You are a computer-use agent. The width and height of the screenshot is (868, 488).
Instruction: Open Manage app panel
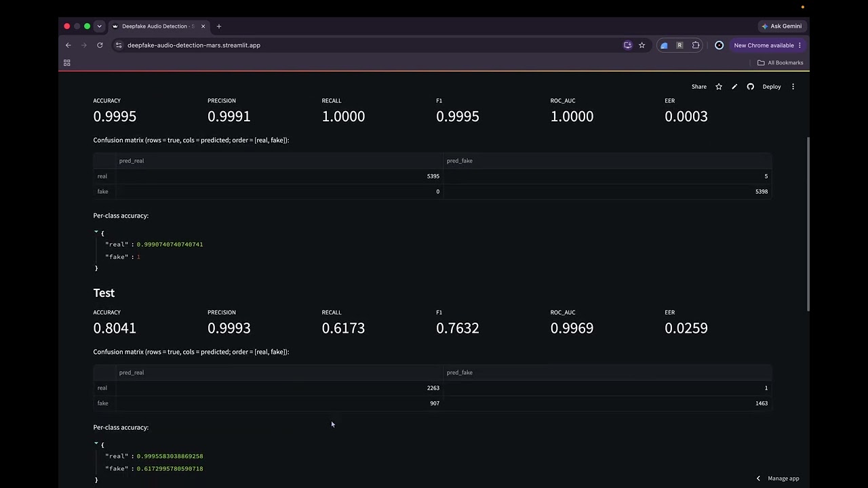tap(783, 479)
